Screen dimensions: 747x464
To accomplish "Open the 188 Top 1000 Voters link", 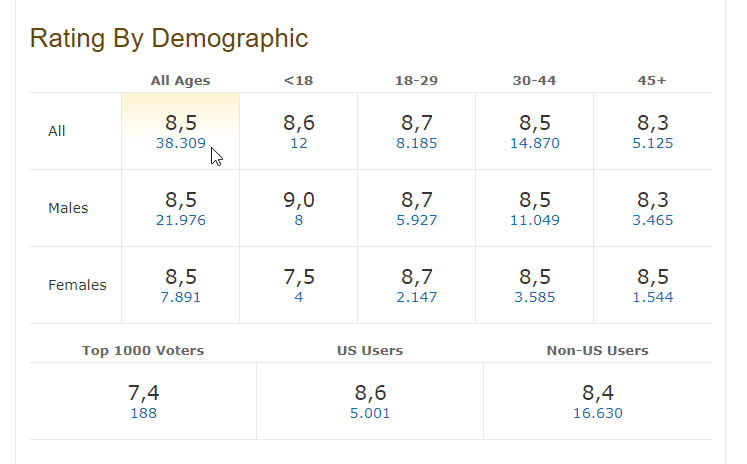I will [x=143, y=414].
